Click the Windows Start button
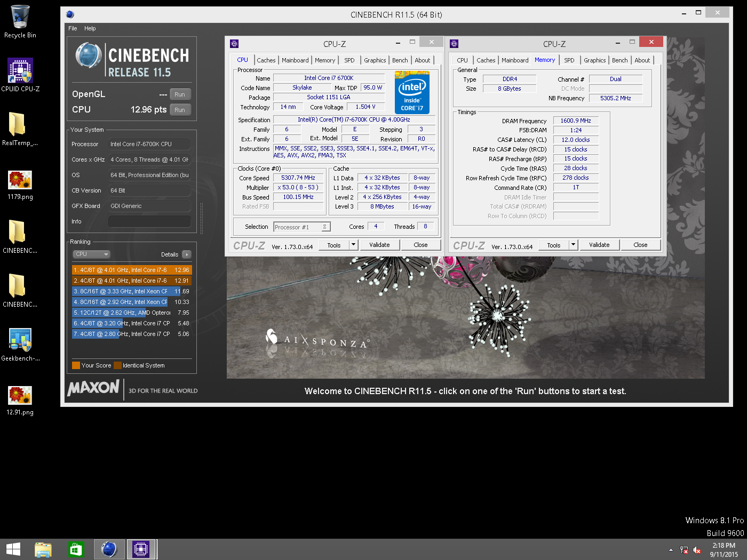747x560 pixels. click(13, 549)
